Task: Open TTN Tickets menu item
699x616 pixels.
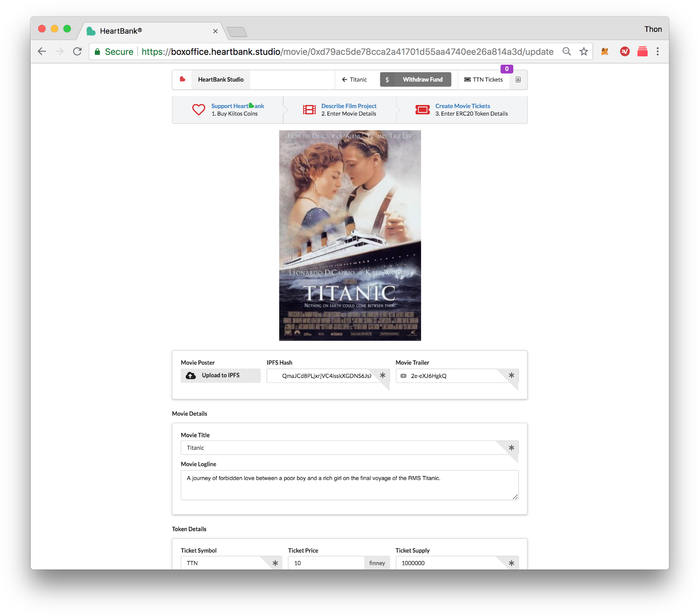Action: click(484, 80)
